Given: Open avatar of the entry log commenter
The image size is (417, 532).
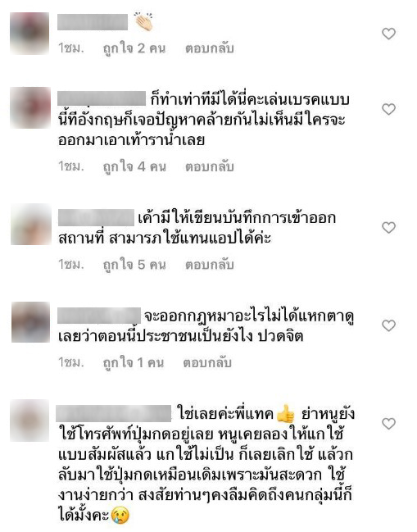Looking at the screenshot, I should (x=31, y=225).
